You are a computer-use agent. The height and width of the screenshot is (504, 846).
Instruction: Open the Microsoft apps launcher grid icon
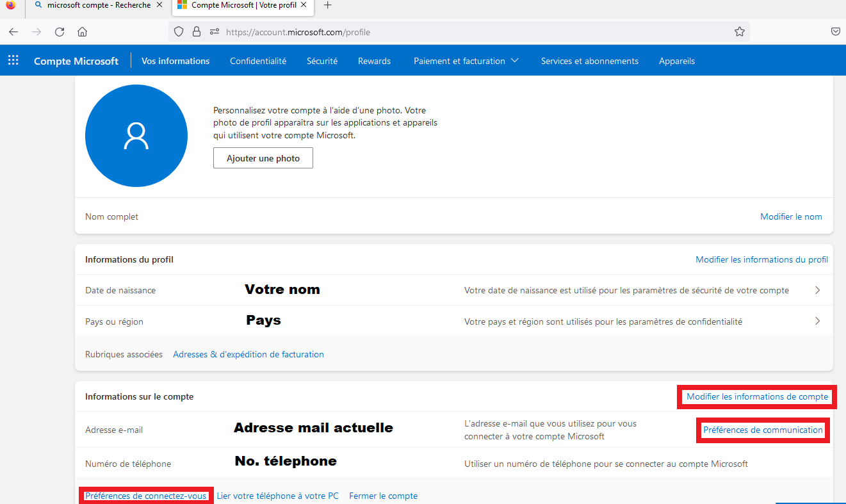point(13,61)
